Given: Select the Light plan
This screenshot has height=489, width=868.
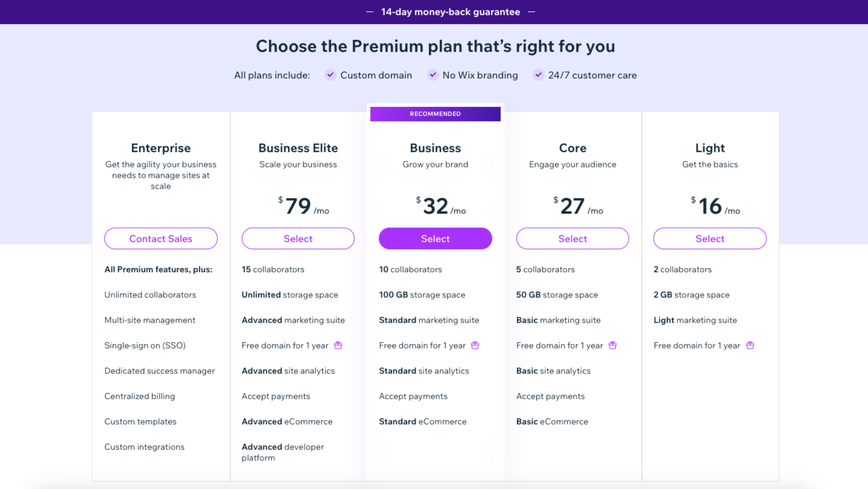Looking at the screenshot, I should point(710,239).
